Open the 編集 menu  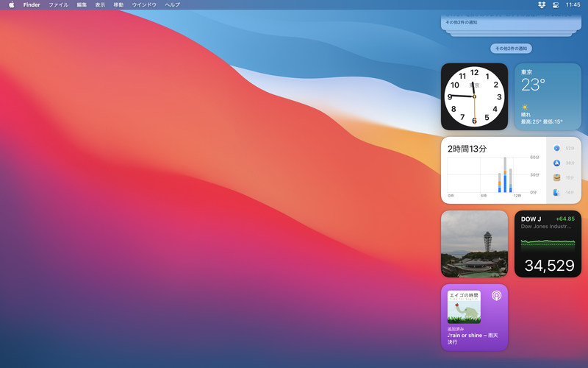[x=82, y=5]
